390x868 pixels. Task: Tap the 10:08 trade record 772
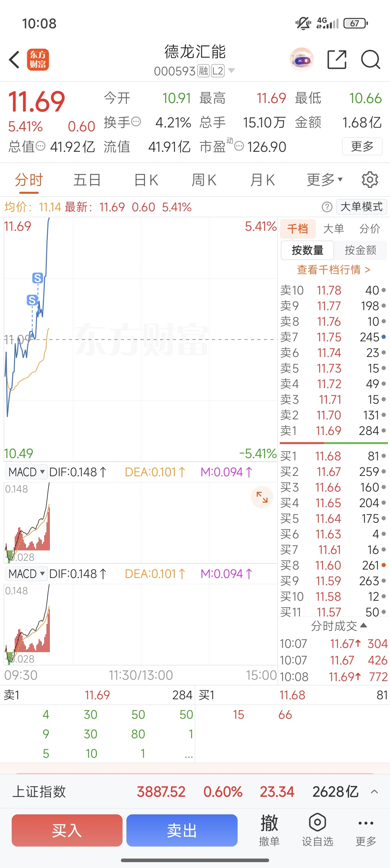click(334, 676)
